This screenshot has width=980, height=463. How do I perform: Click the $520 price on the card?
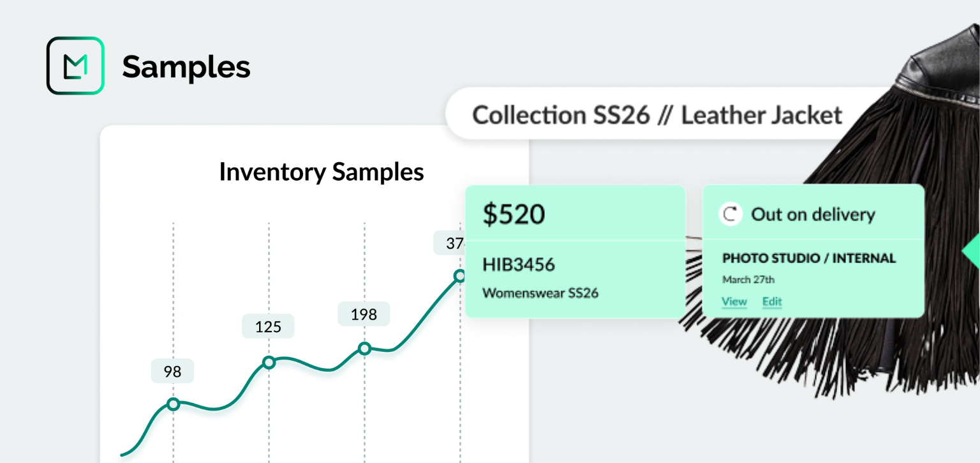coord(514,215)
